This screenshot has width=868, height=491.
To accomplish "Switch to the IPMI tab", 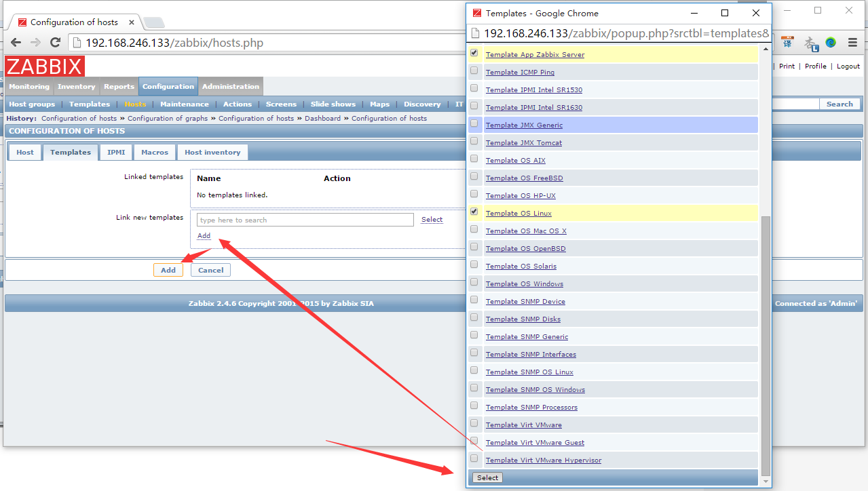I will point(116,153).
